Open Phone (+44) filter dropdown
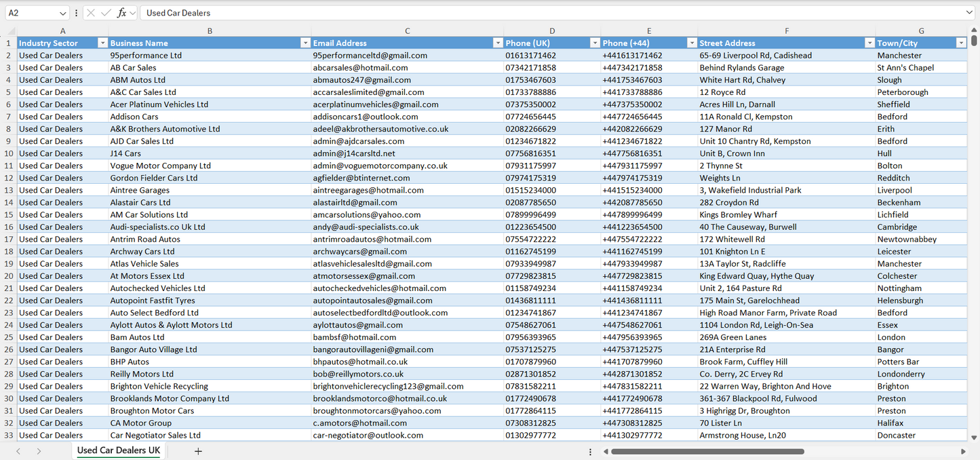The width and height of the screenshot is (980, 460). pos(692,43)
